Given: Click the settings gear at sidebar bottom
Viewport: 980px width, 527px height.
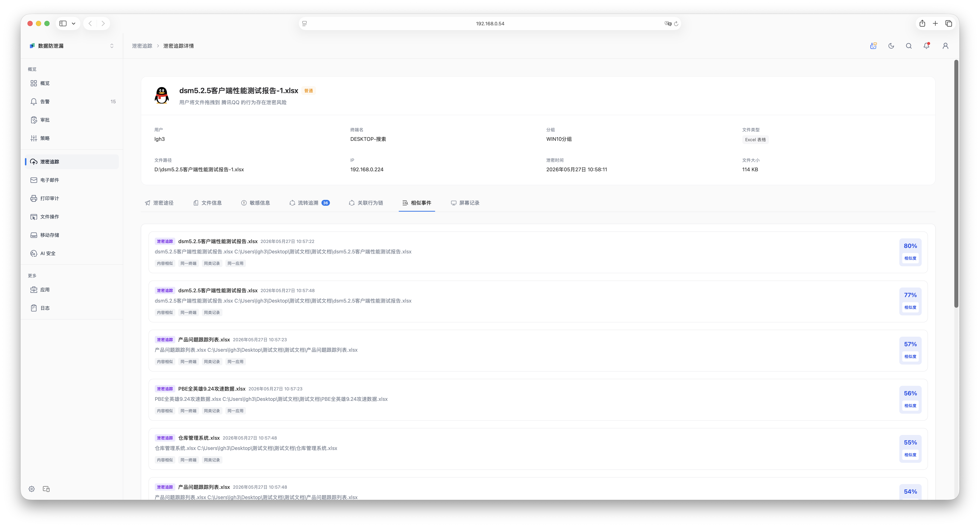Looking at the screenshot, I should pos(32,489).
